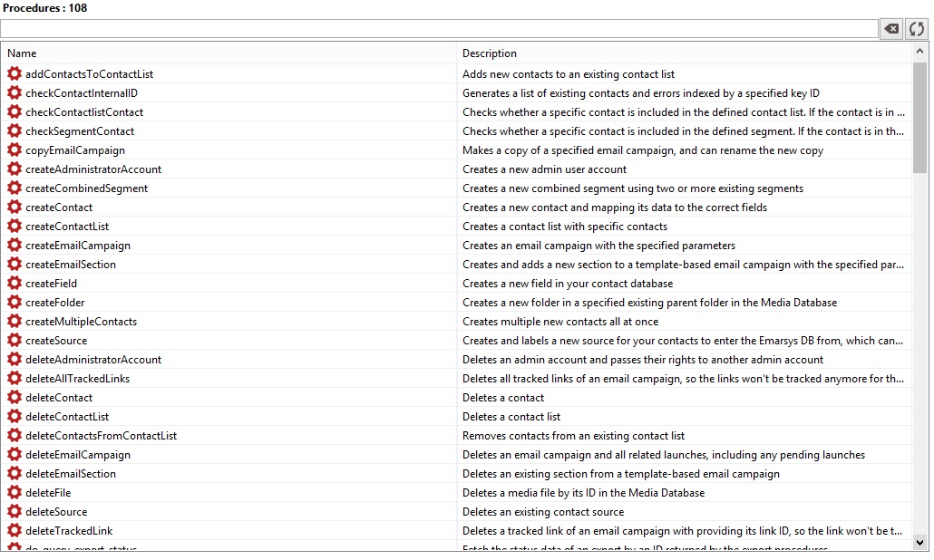Select the createMultipleContacts procedure
The width and height of the screenshot is (934, 560).
82,322
